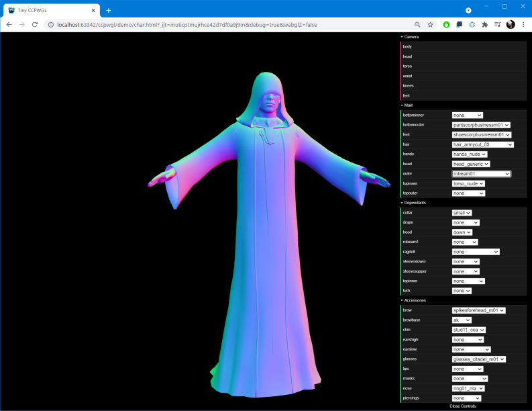Open the tuck dropdown
The image size is (532, 411).
[x=462, y=291]
